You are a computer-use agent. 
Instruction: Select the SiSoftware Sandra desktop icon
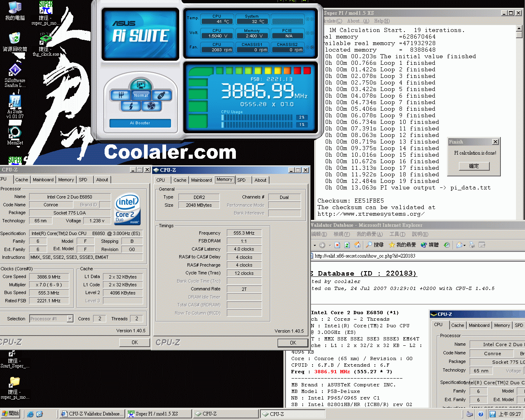pos(15,76)
